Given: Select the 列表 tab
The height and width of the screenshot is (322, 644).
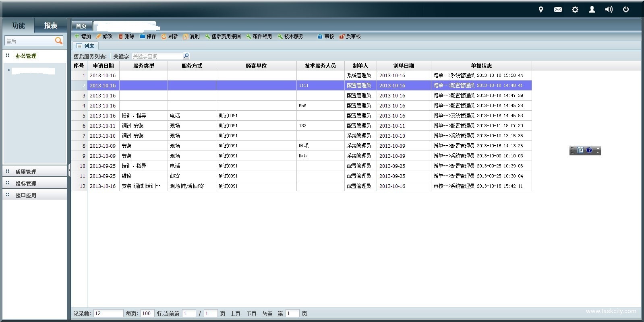Looking at the screenshot, I should pyautogui.click(x=85, y=46).
